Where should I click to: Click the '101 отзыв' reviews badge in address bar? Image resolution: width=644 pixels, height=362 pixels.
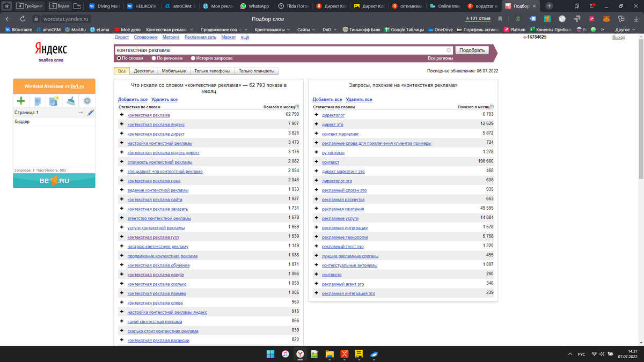[x=478, y=19]
